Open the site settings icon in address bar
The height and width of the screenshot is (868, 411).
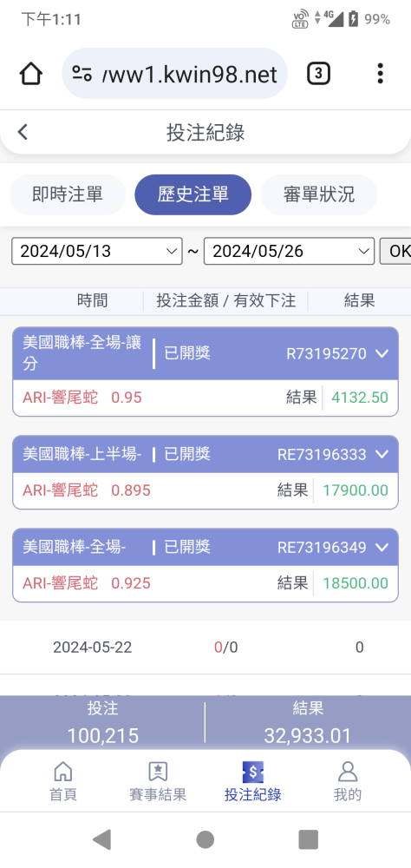[x=82, y=73]
